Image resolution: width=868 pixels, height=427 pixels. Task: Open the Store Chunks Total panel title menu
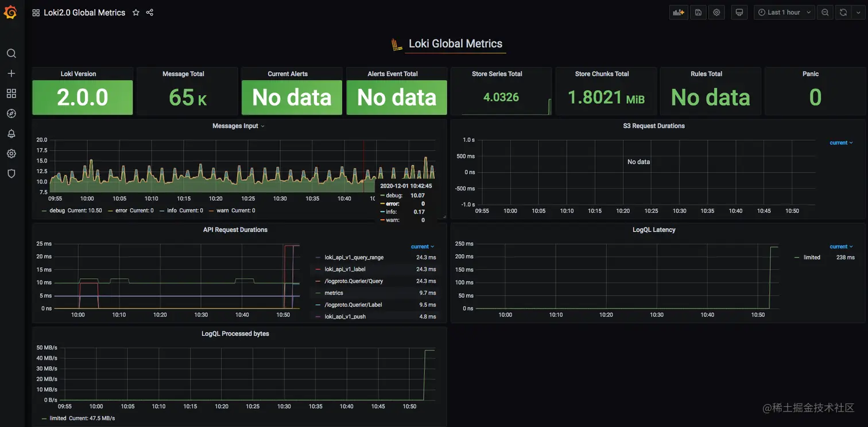(x=602, y=74)
